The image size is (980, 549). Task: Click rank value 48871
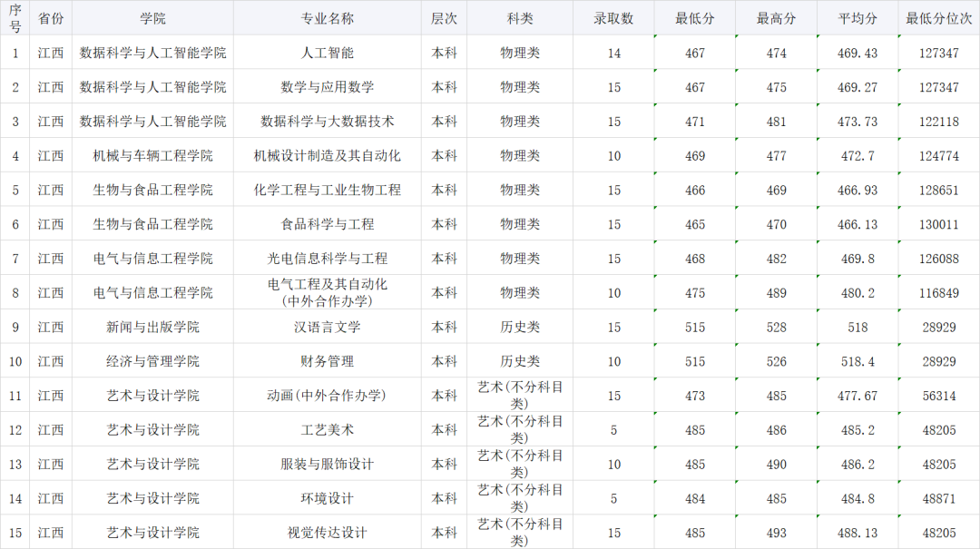coord(939,498)
